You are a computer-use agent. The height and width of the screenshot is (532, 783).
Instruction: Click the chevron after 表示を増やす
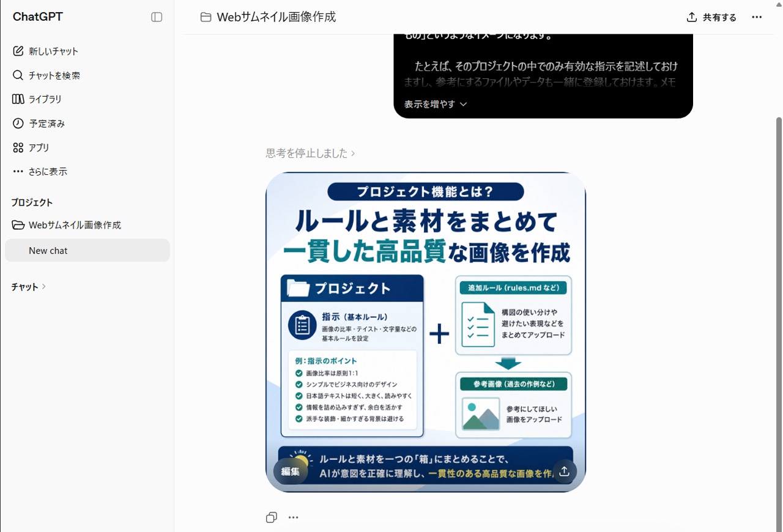pyautogui.click(x=463, y=105)
